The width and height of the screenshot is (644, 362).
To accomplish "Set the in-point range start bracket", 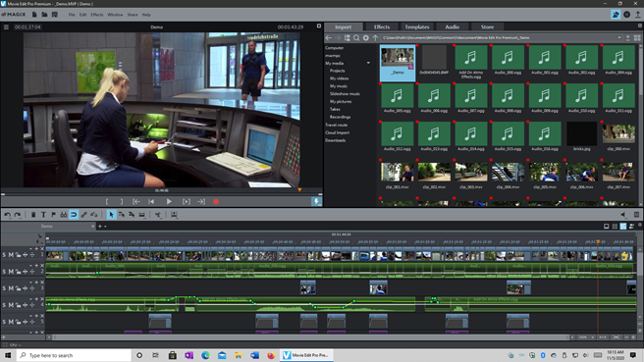I will [107, 201].
